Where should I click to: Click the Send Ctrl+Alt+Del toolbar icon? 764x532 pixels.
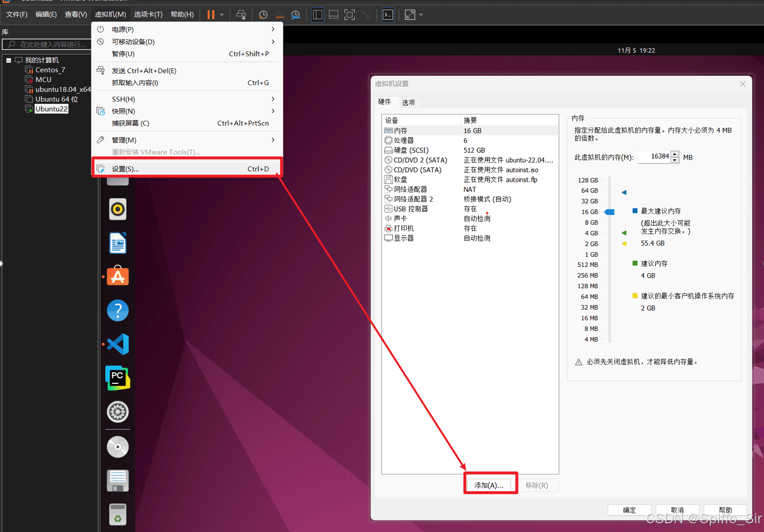tap(242, 15)
